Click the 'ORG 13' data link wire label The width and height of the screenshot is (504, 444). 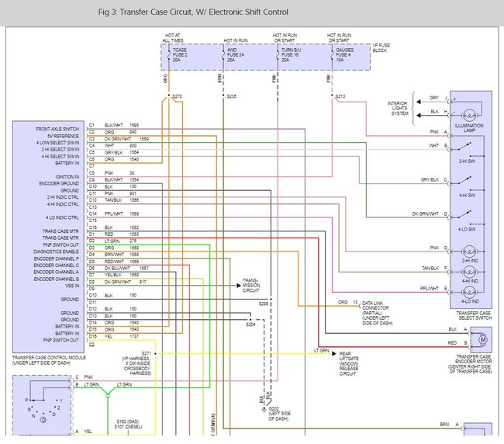point(348,303)
